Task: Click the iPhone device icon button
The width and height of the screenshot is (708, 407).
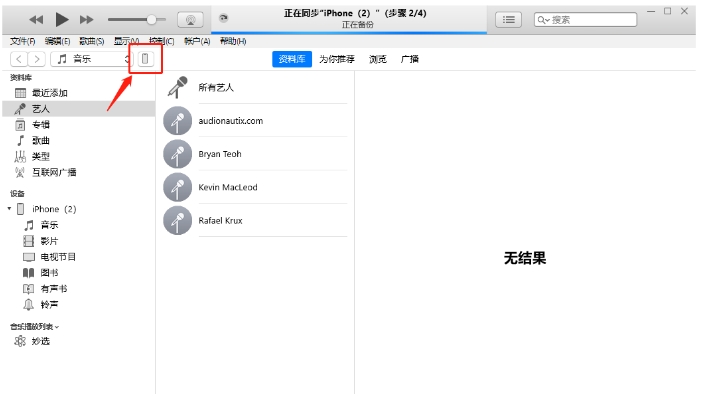Action: [x=145, y=60]
